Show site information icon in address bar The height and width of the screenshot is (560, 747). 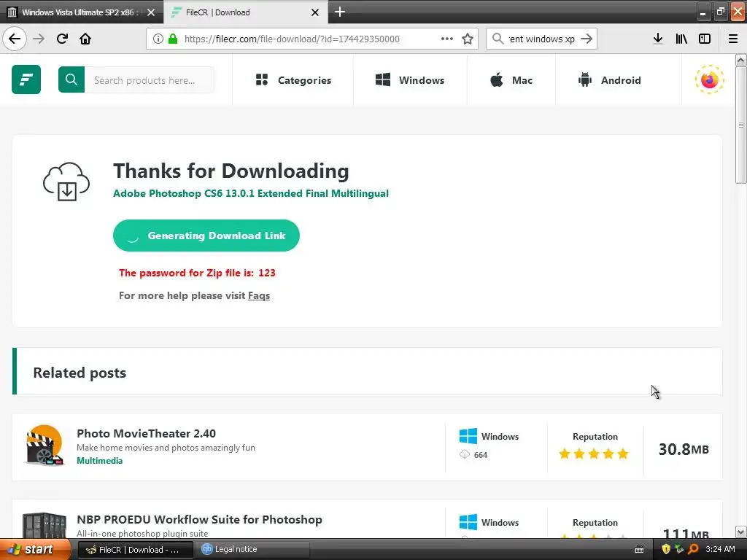pyautogui.click(x=158, y=39)
